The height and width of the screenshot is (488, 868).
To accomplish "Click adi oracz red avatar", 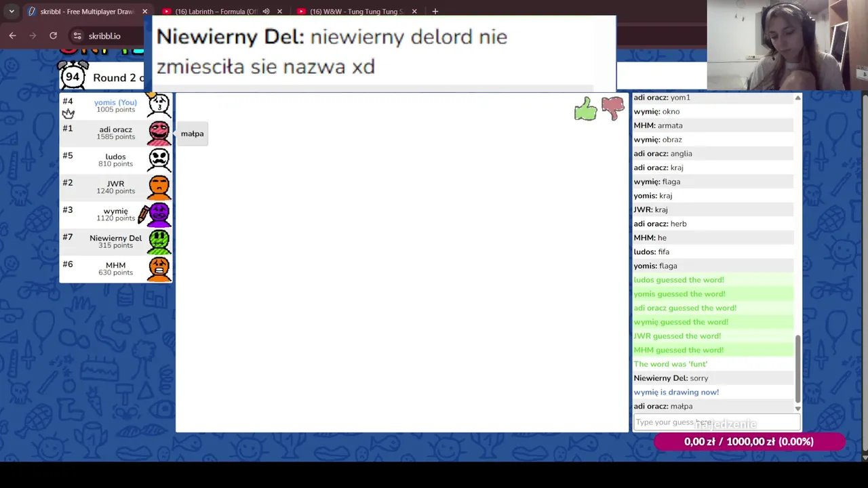I will (x=159, y=133).
